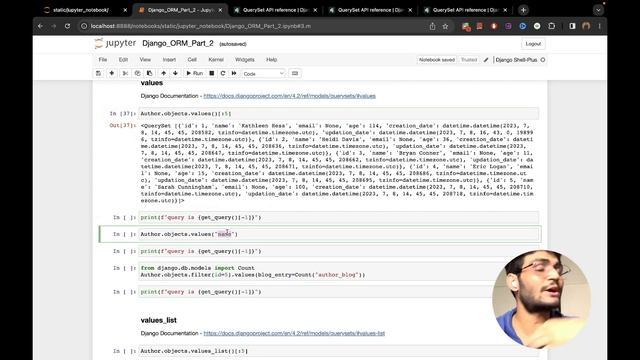640x360 pixels.
Task: Open the values Django documentation link
Action: pyautogui.click(x=289, y=96)
